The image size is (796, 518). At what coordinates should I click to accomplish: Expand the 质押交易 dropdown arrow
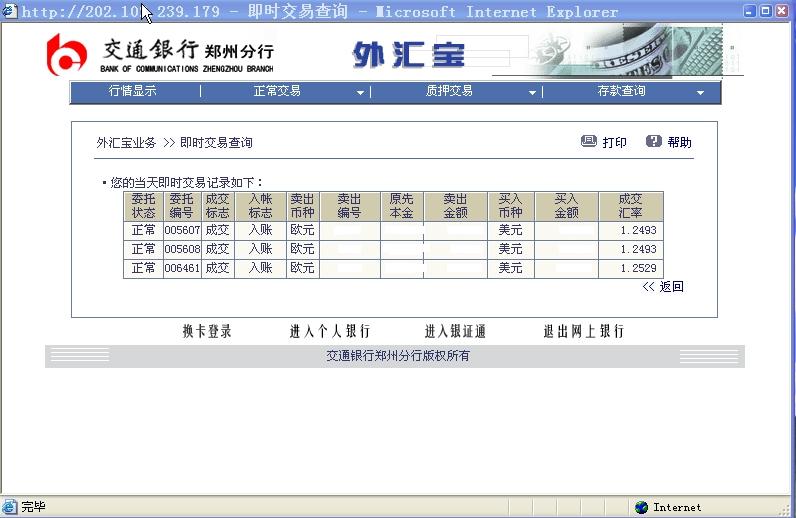coord(532,92)
